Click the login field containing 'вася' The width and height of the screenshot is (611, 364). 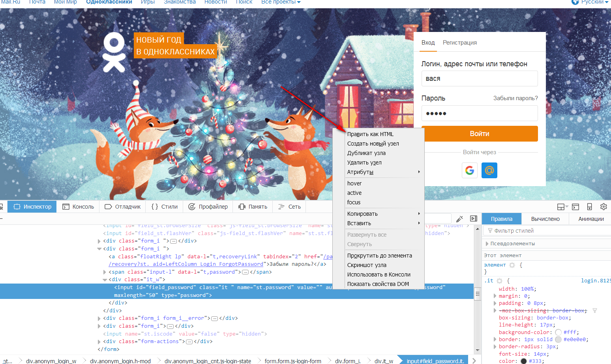479,78
